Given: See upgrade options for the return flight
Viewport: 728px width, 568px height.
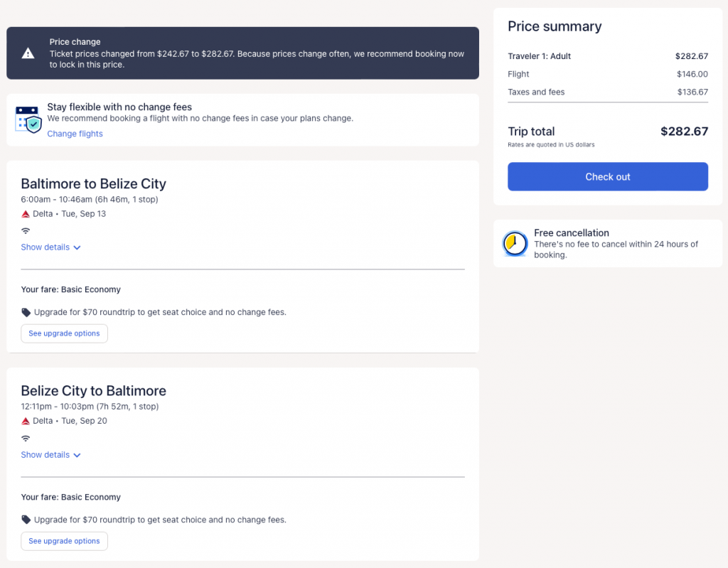Looking at the screenshot, I should pyautogui.click(x=64, y=541).
